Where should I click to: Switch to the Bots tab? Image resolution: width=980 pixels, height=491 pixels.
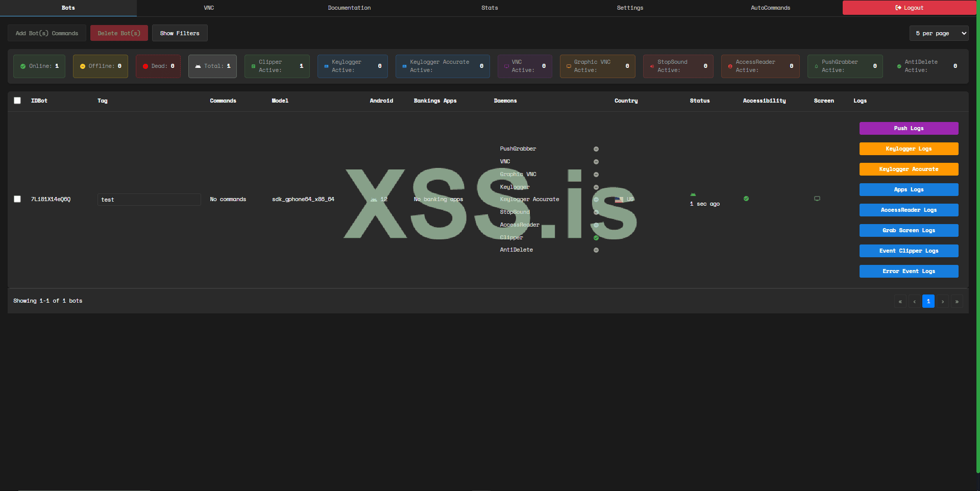(68, 8)
